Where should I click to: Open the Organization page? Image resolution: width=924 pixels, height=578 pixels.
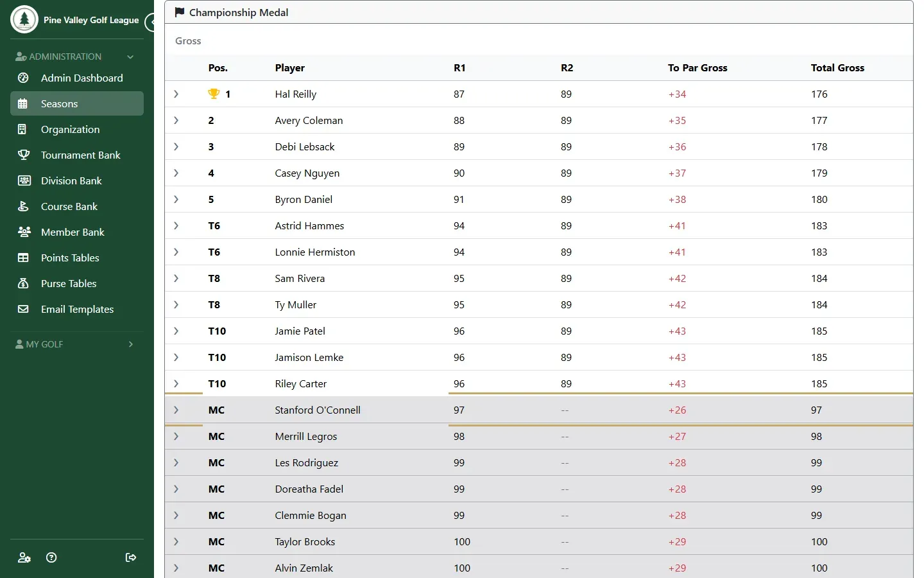point(77,129)
